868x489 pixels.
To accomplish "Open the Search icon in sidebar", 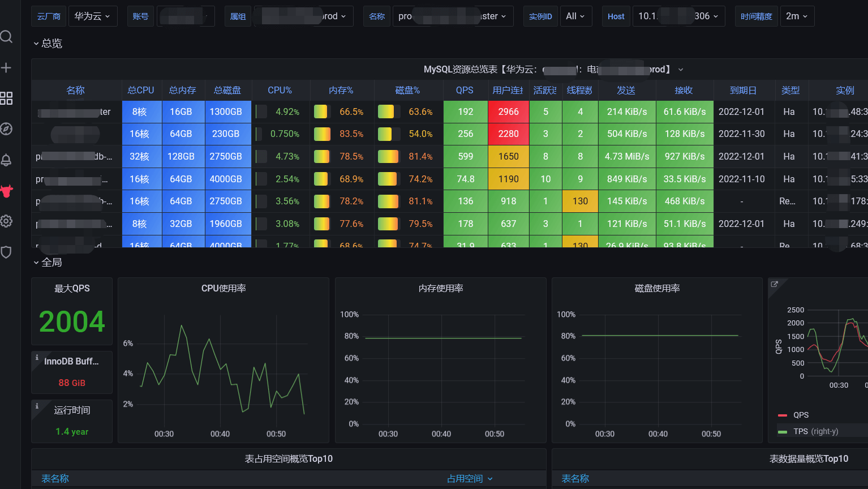I will point(6,37).
